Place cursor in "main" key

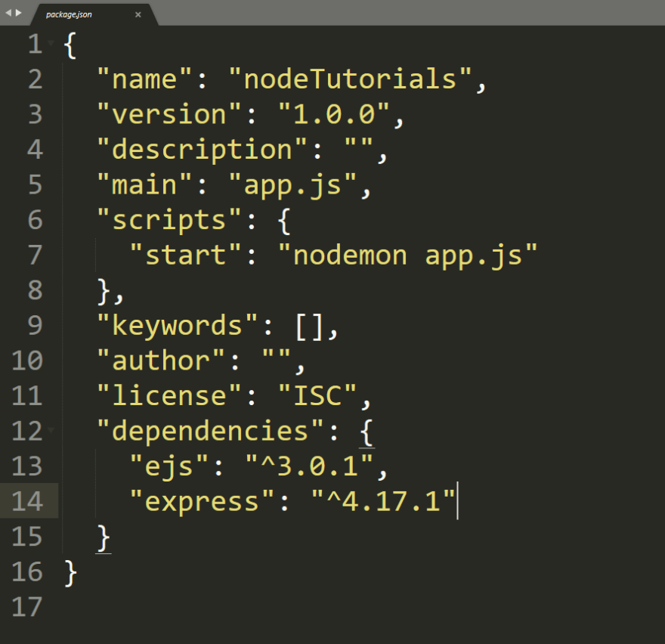tap(144, 185)
